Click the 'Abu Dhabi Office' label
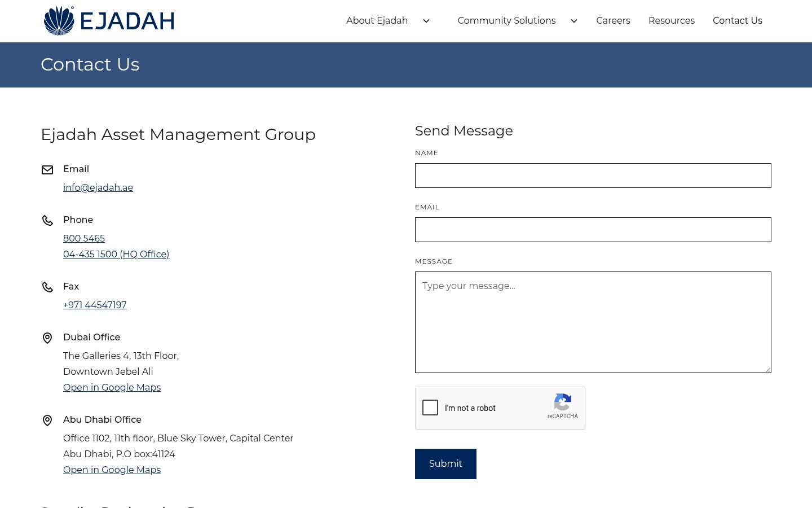Viewport: 812px width, 508px height. pyautogui.click(x=102, y=419)
